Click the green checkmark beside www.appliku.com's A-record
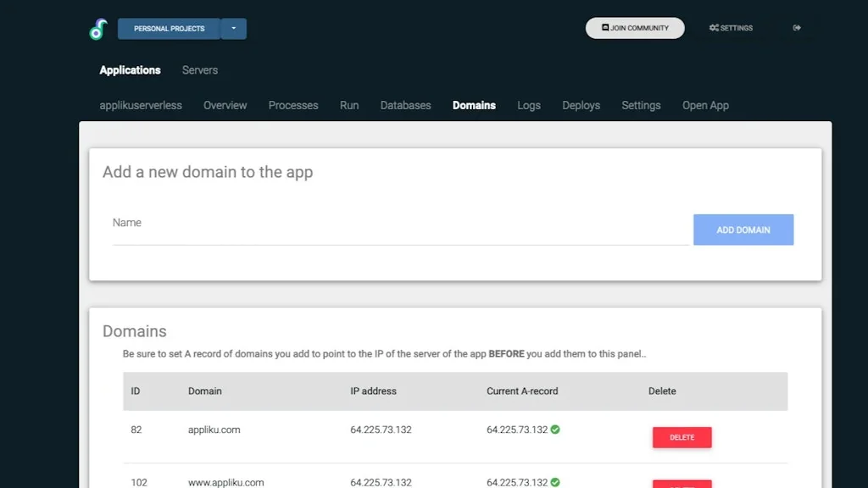868x488 pixels. coord(556,481)
